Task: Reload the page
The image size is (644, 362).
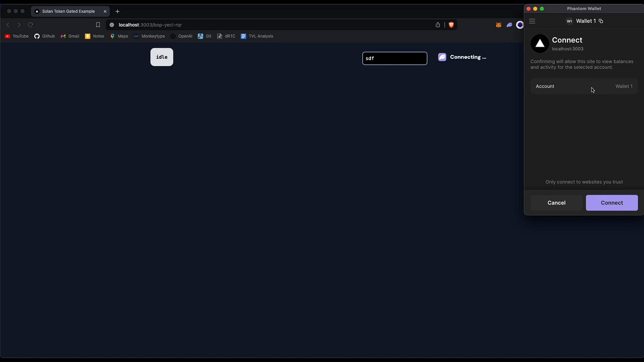Action: [31, 25]
